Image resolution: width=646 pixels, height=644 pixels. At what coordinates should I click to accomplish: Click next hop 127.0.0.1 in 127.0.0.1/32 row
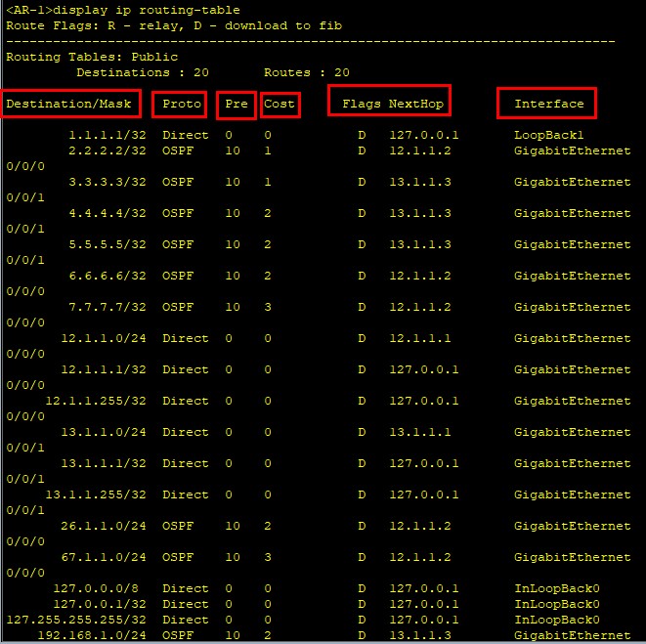[x=424, y=605]
